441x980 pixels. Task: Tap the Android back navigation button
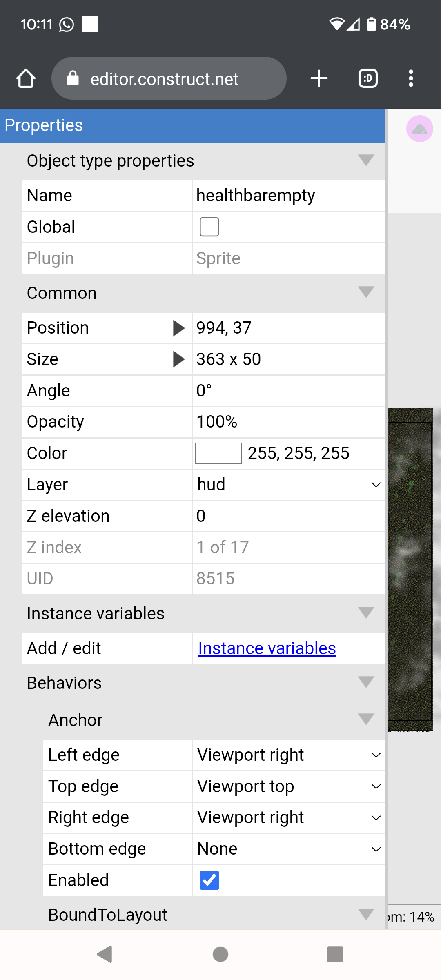click(x=105, y=954)
